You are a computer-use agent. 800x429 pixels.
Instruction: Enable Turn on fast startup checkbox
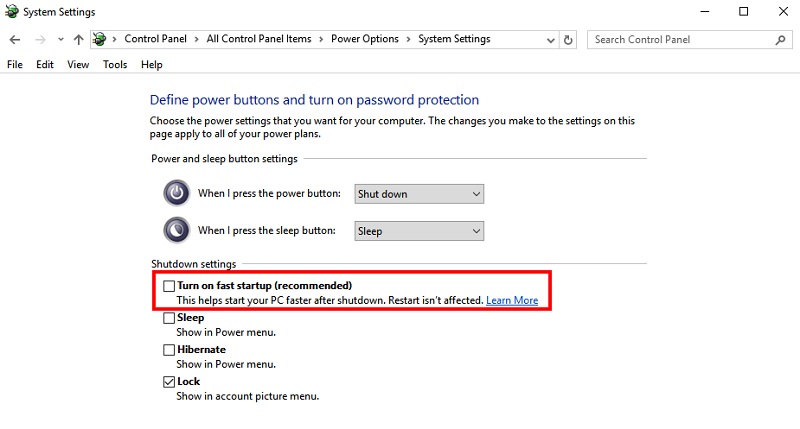click(x=169, y=286)
